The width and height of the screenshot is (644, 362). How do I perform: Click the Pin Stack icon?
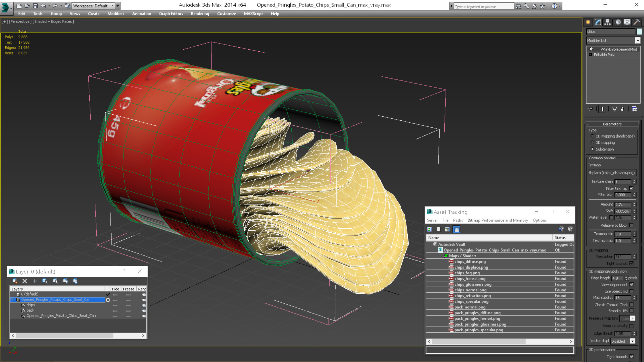coord(591,109)
